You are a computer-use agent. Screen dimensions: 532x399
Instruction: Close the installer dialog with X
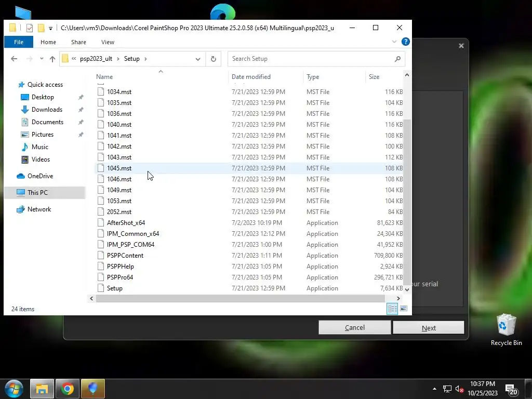pyautogui.click(x=461, y=46)
